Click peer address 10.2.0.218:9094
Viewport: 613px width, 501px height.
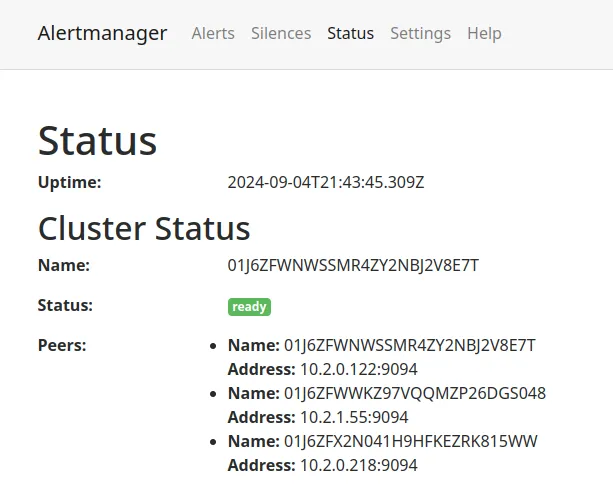click(x=358, y=465)
